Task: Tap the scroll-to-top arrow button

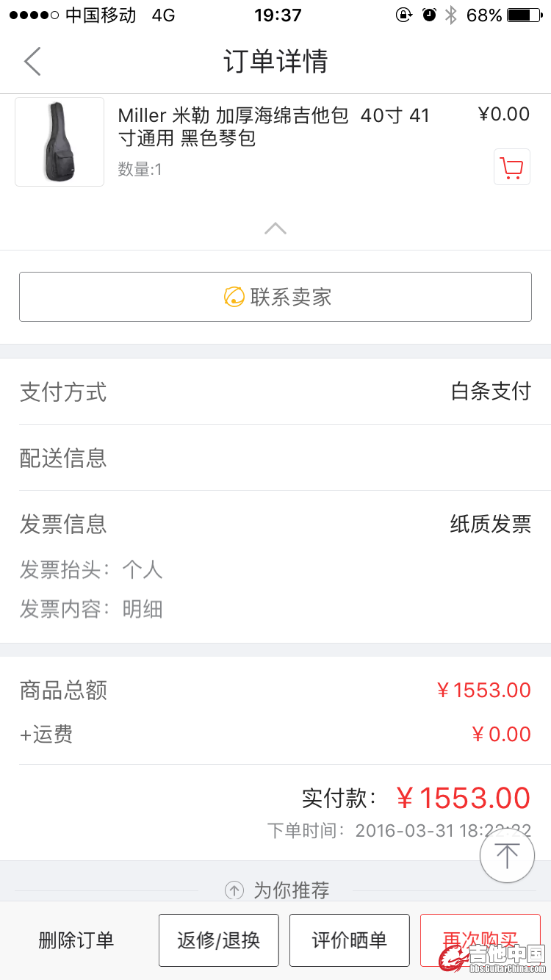Action: (507, 855)
